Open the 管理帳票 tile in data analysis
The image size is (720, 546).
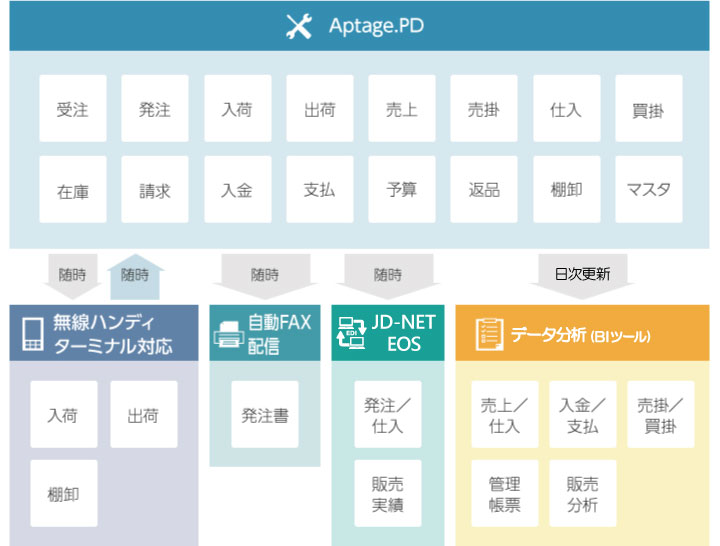(505, 494)
